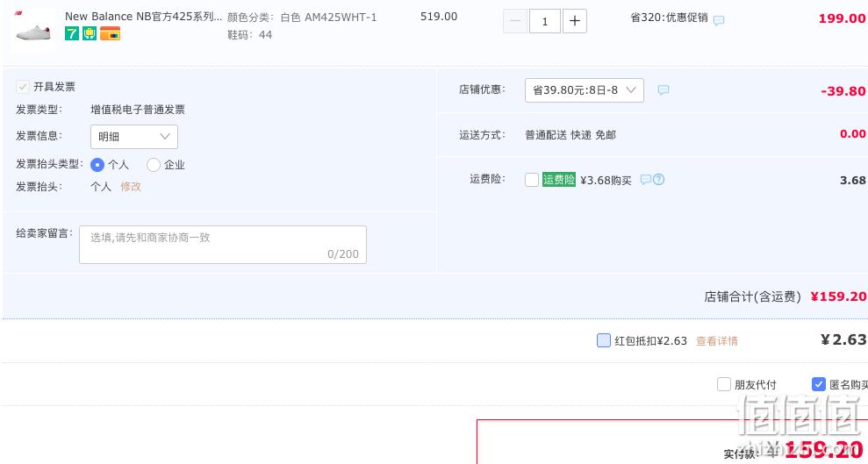Open the 查看详情 link for red packet
Image resolution: width=868 pixels, height=464 pixels.
click(x=717, y=341)
